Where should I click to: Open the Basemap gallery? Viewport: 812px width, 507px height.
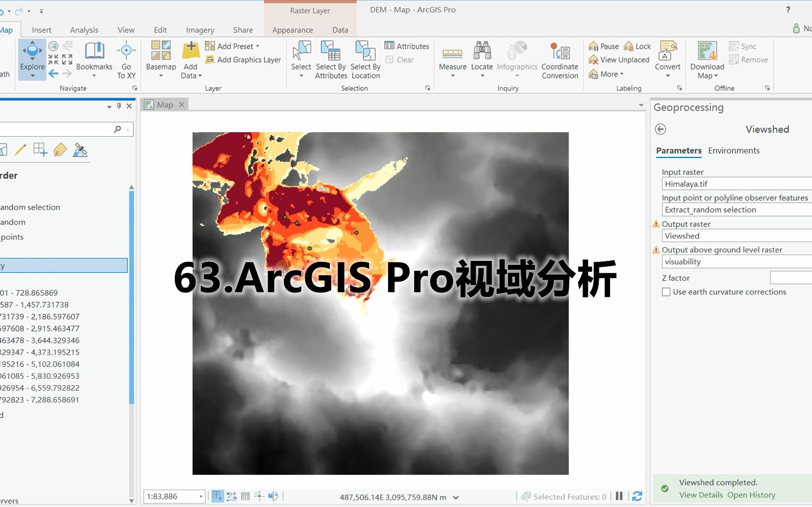pyautogui.click(x=161, y=59)
